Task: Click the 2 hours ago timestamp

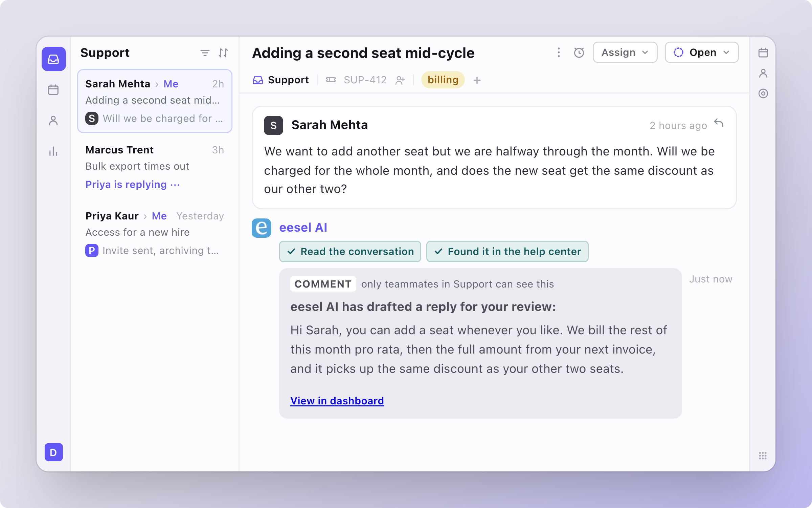Action: click(678, 126)
